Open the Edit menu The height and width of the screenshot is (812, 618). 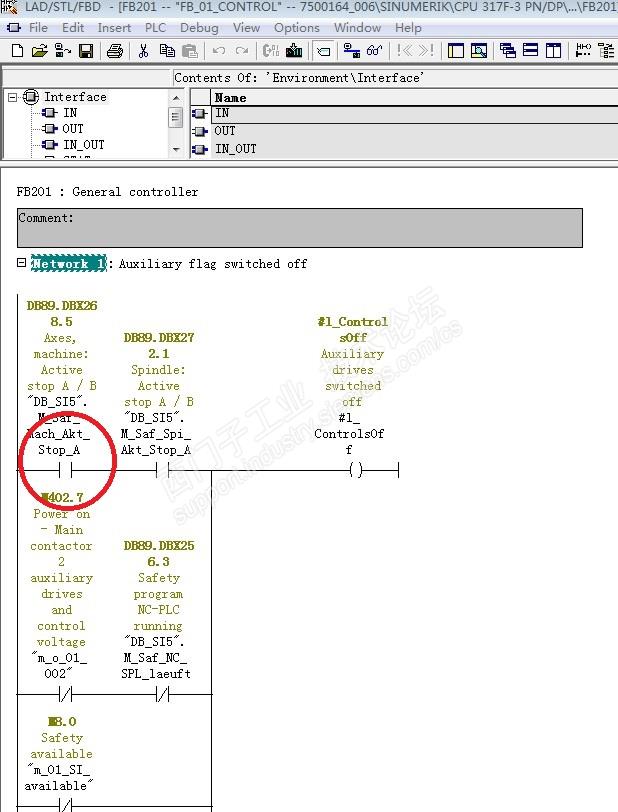click(73, 27)
